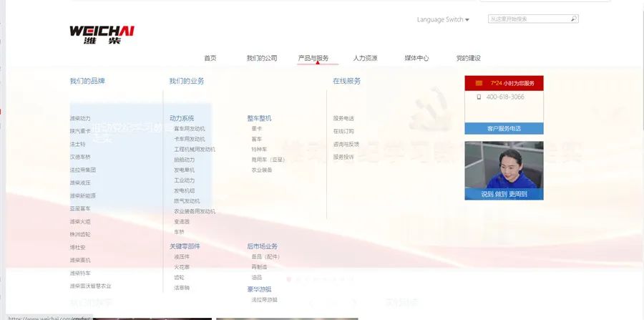This screenshot has width=644, height=320.
Task: Select 船舶动力 link
Action: click(185, 160)
